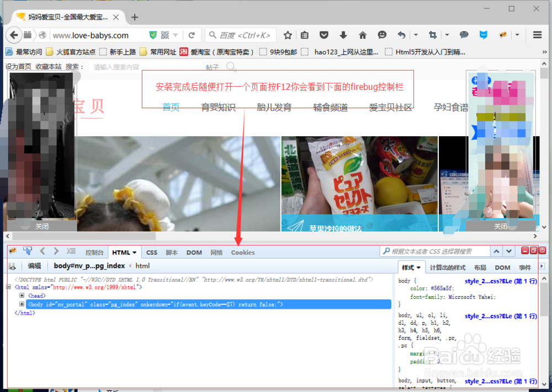
Task: Open the HTML tab dropdown arrow
Action: point(135,253)
